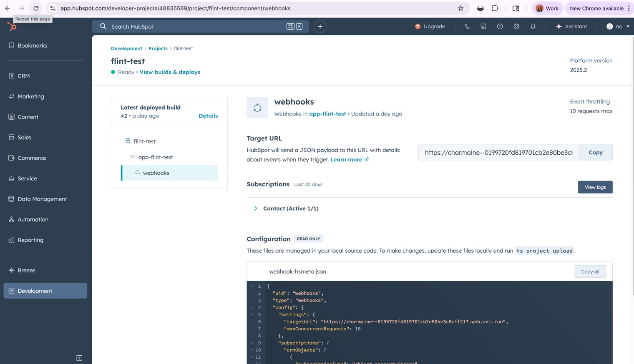Viewport: 634px width, 364px height.
Task: Open View builds & deploys link
Action: pos(170,72)
